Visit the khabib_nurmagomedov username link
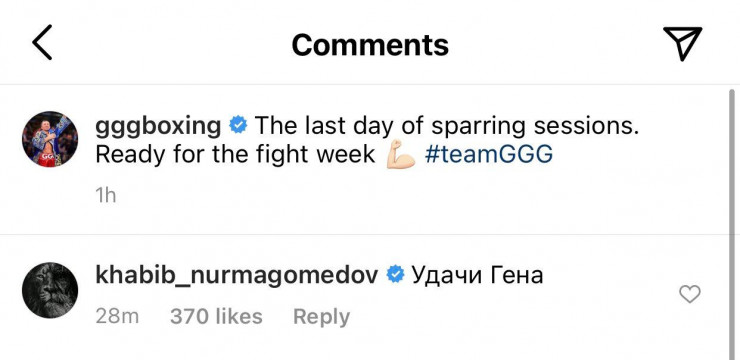The image size is (740, 360). (x=237, y=275)
